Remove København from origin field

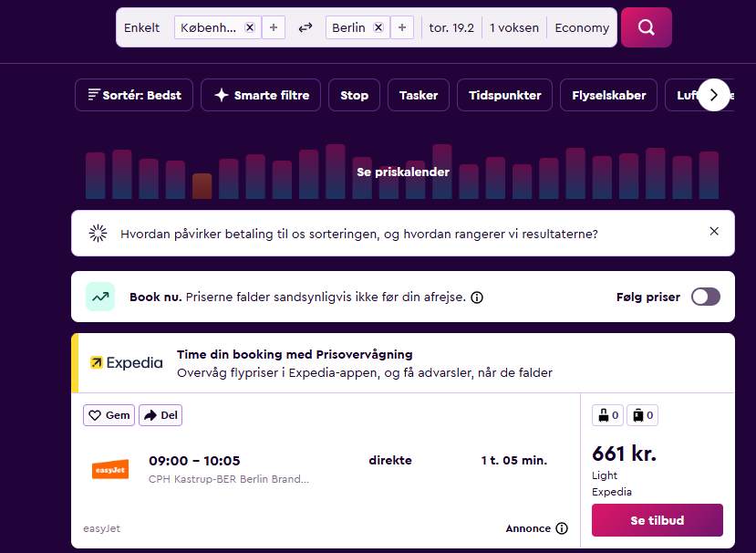(249, 27)
